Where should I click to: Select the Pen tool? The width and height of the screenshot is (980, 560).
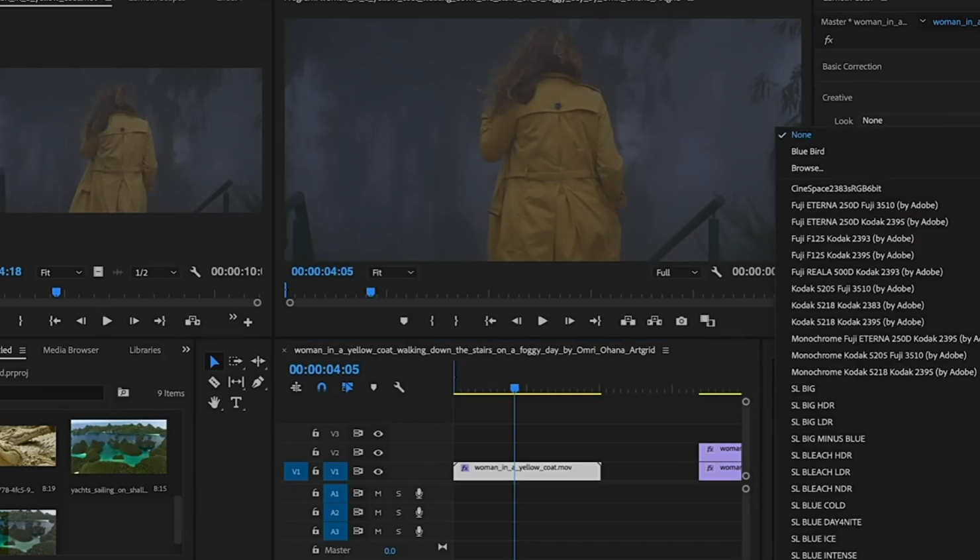(258, 382)
